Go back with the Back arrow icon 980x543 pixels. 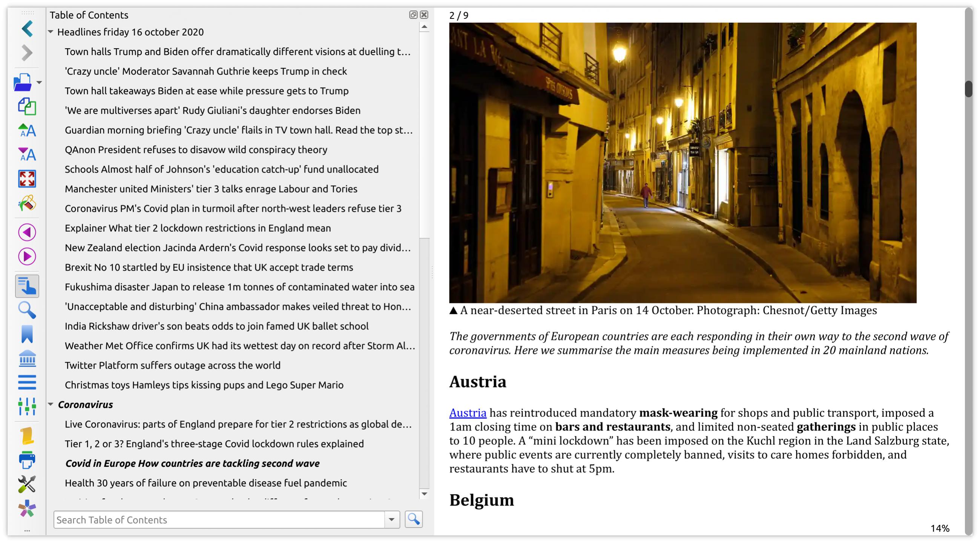(27, 29)
